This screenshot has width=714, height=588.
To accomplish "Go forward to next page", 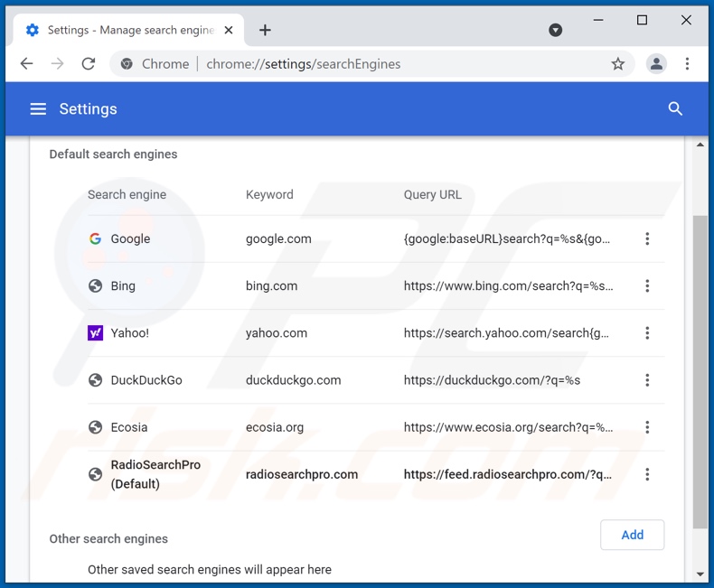I will [57, 64].
